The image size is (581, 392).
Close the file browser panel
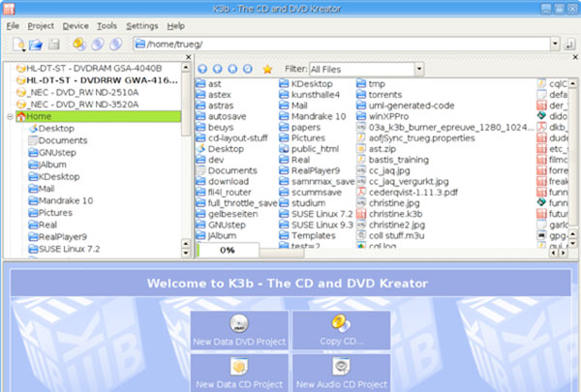(575, 57)
